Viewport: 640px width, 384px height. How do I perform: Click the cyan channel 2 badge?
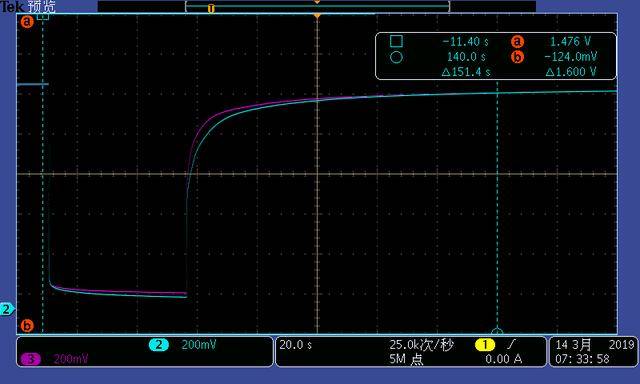click(159, 345)
